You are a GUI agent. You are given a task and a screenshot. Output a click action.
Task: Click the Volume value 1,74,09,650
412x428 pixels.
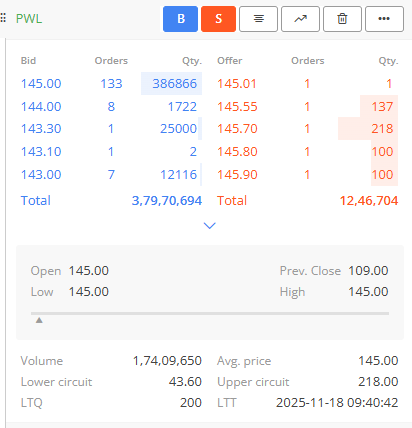point(167,361)
